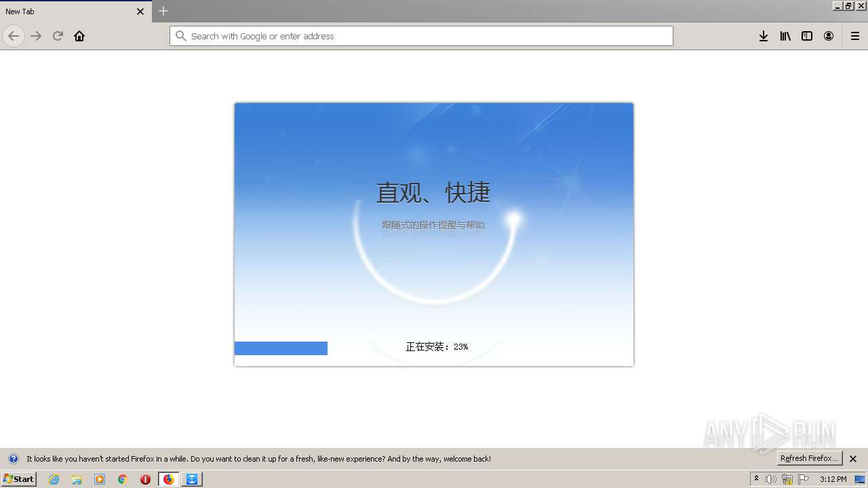Dismiss the Firefox notification bar
Viewport: 868px width, 488px height.
(x=854, y=459)
